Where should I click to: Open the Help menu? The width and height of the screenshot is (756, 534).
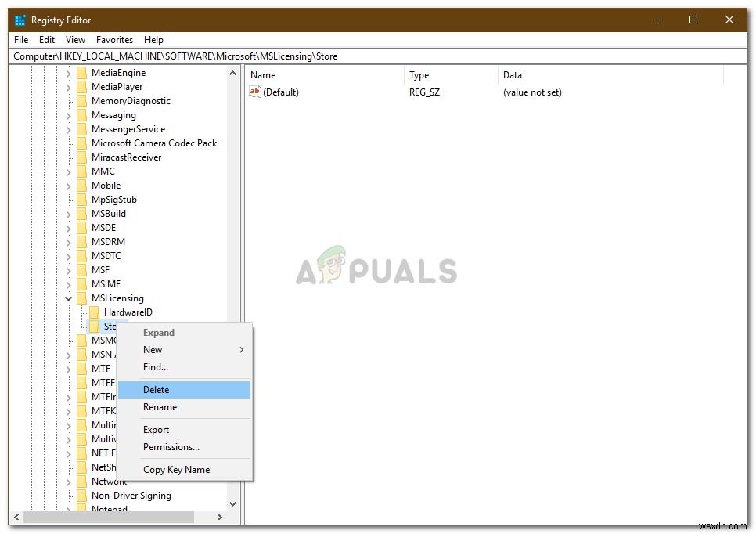coord(153,40)
